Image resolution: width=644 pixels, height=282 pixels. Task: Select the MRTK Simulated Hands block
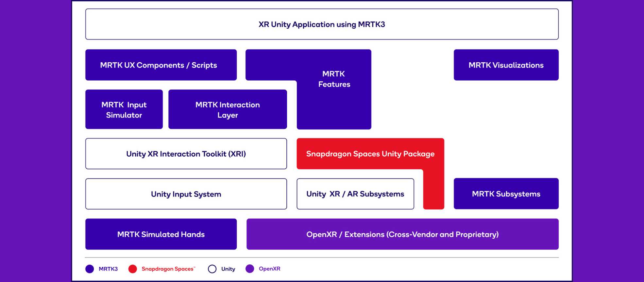161,234
